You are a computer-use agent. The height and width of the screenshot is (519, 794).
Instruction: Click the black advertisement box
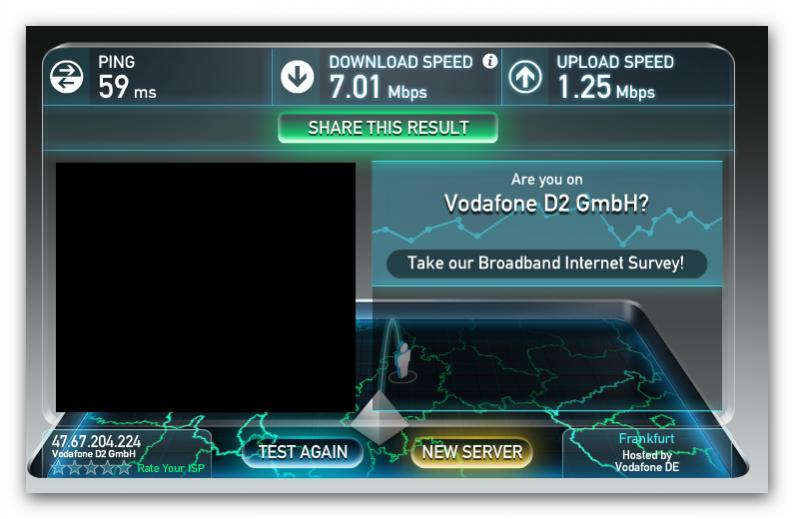(206, 287)
